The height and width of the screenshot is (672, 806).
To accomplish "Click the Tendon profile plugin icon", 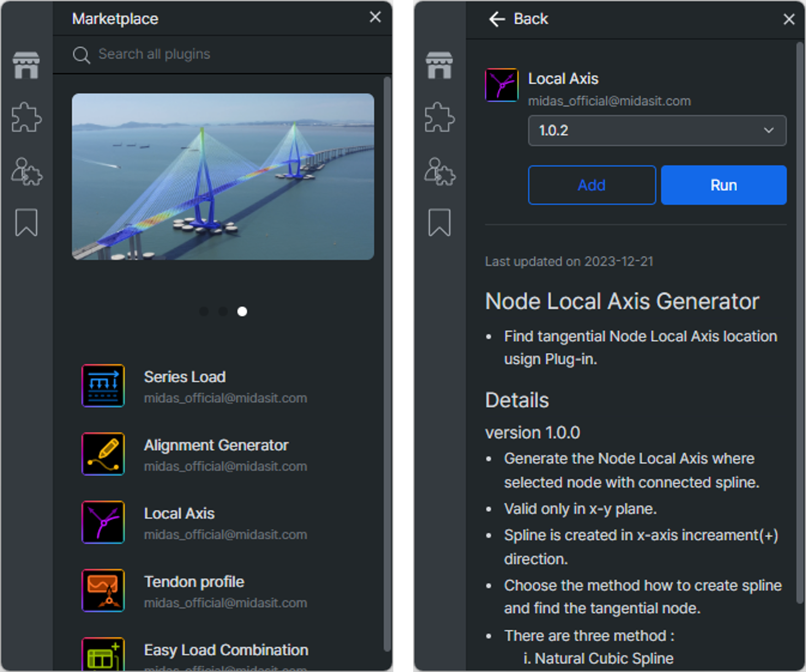I will tap(103, 590).
